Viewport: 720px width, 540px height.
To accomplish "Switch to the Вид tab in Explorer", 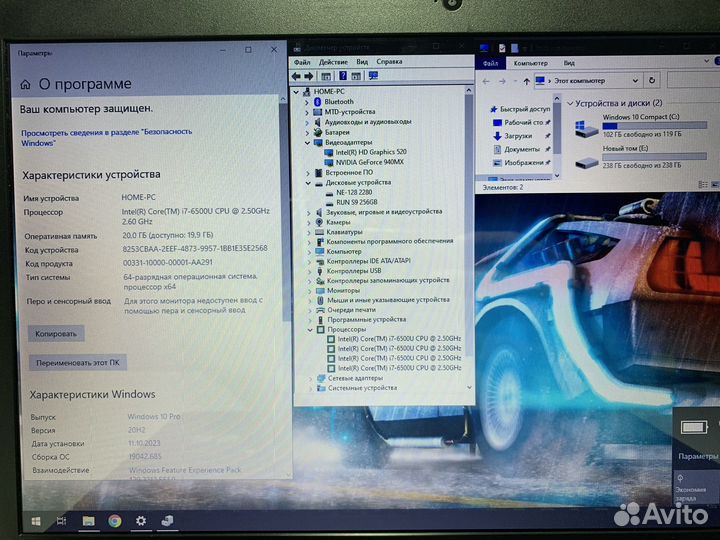I will (569, 63).
